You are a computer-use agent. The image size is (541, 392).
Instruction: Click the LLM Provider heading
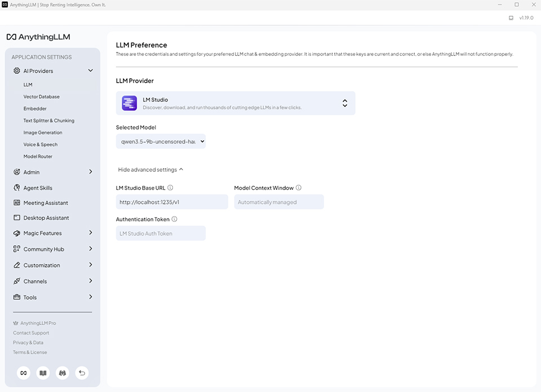click(x=135, y=81)
